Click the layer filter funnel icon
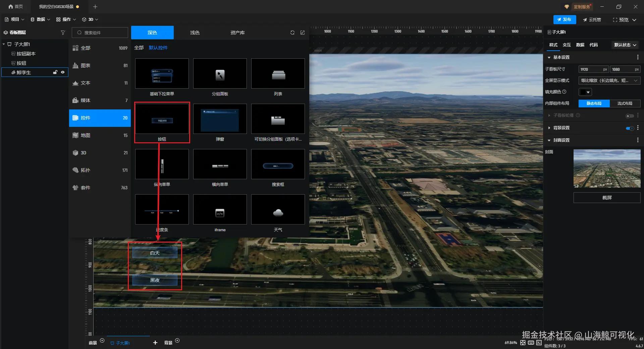The width and height of the screenshot is (644, 349). pyautogui.click(x=63, y=33)
